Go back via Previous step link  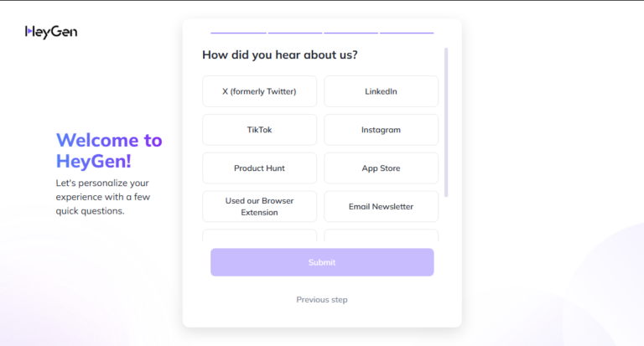[322, 300]
